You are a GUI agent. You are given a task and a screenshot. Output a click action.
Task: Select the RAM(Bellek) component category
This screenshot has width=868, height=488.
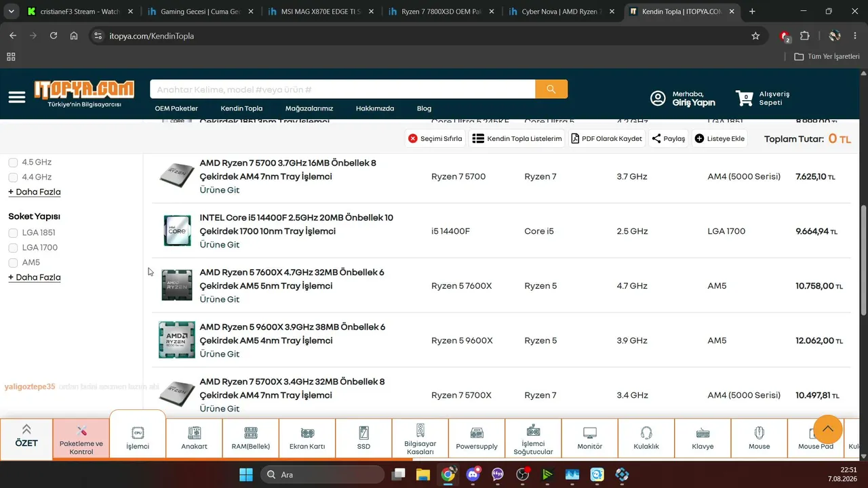(x=251, y=439)
